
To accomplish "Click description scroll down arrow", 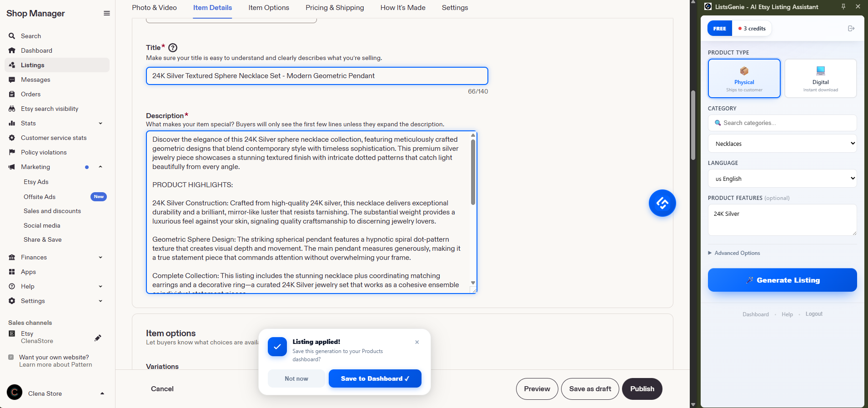I will click(x=473, y=283).
